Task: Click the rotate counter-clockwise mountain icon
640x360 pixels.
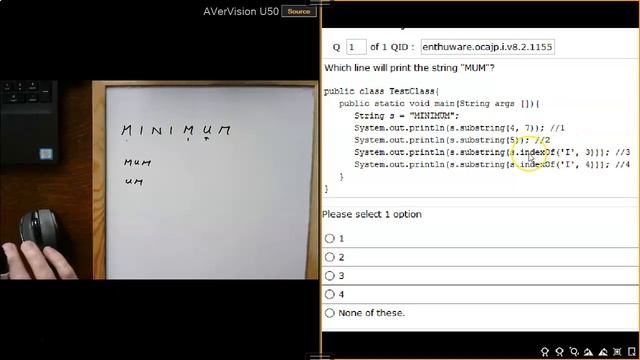Action: pos(588,352)
